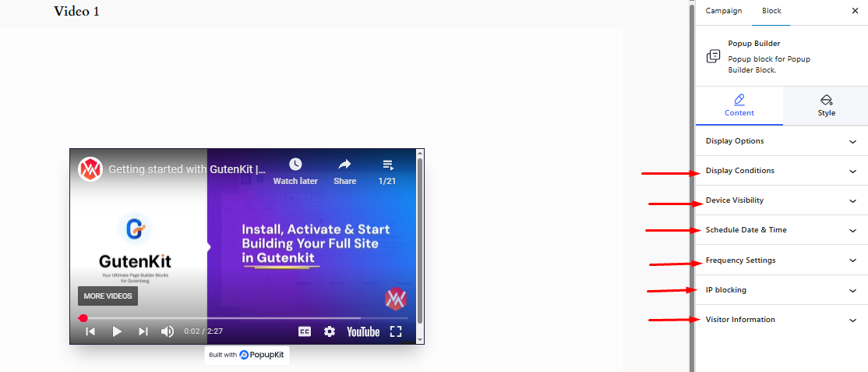The image size is (868, 372).
Task: Select the Content tab
Action: pos(739,105)
